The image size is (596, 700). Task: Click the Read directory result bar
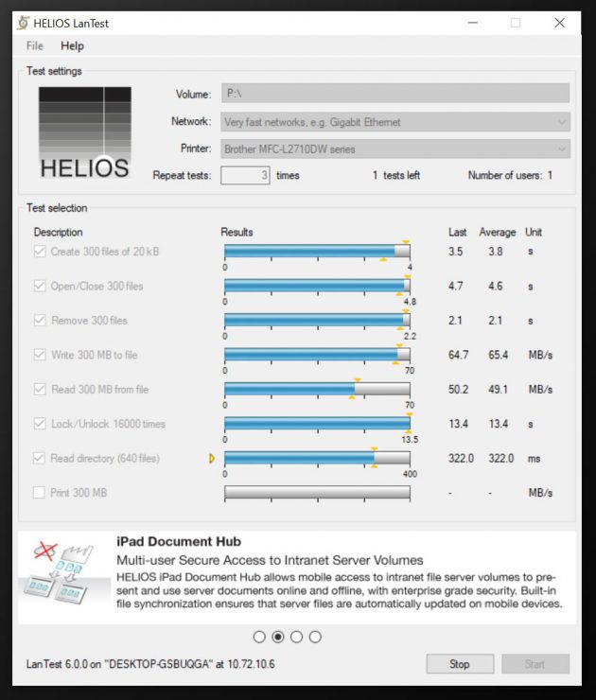pos(318,458)
